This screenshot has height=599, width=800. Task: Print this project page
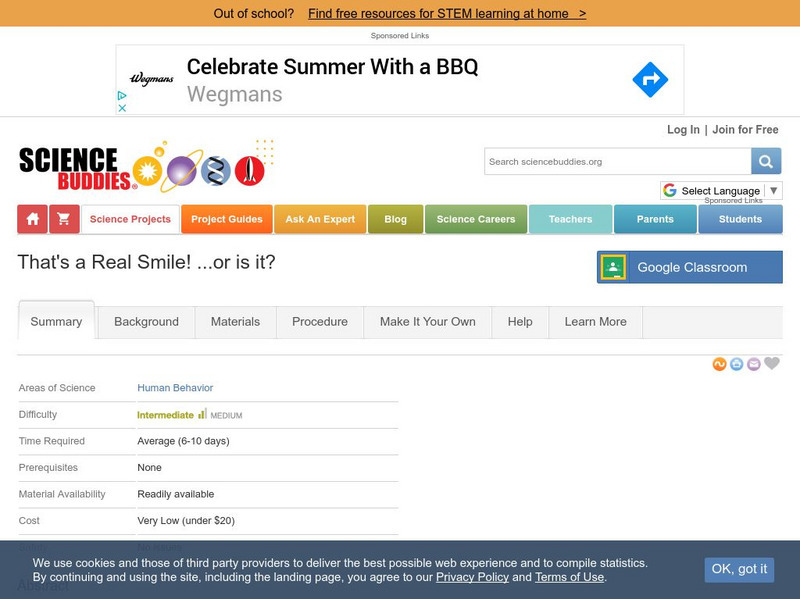[x=736, y=364]
